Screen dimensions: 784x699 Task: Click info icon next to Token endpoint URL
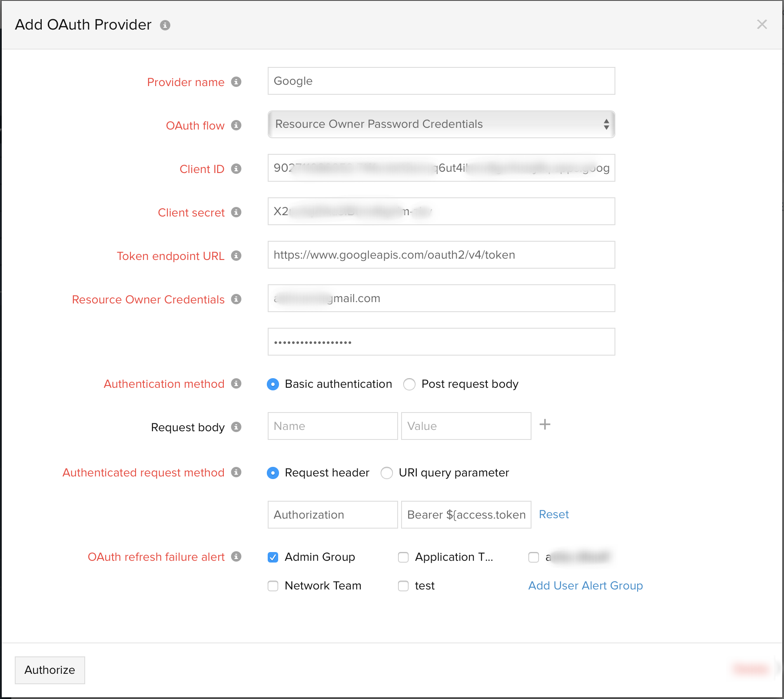point(236,256)
